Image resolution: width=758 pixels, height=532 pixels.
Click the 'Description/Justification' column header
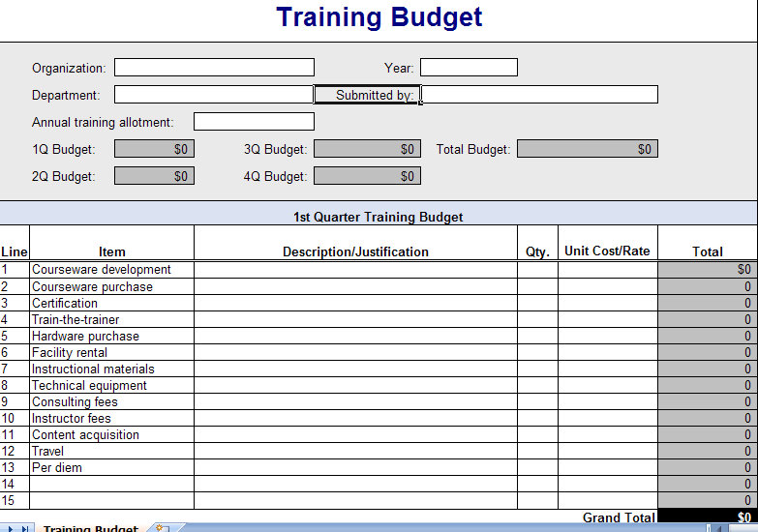356,251
